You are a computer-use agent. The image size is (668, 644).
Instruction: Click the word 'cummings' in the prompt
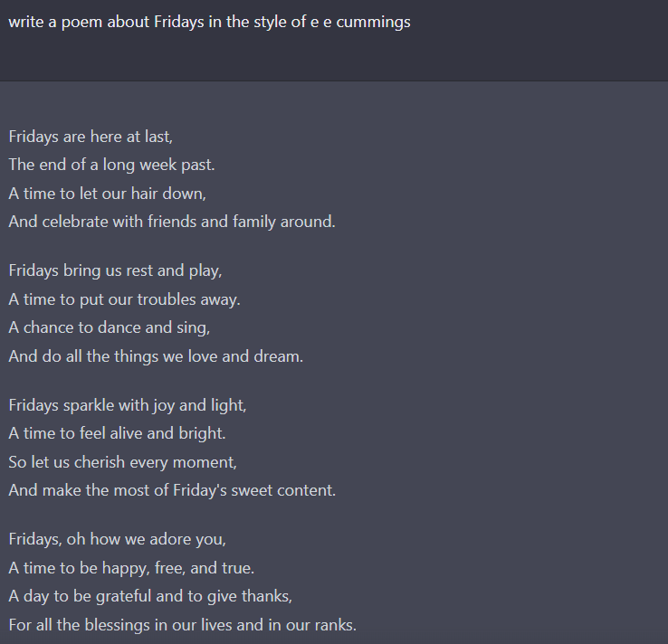coord(373,22)
